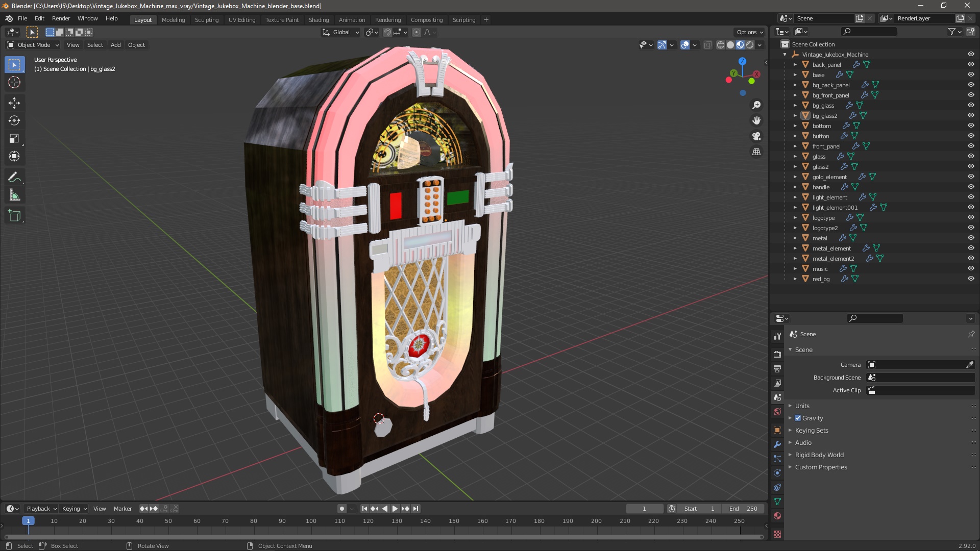Toggle visibility of red_bg object
This screenshot has width=980, height=551.
971,279
